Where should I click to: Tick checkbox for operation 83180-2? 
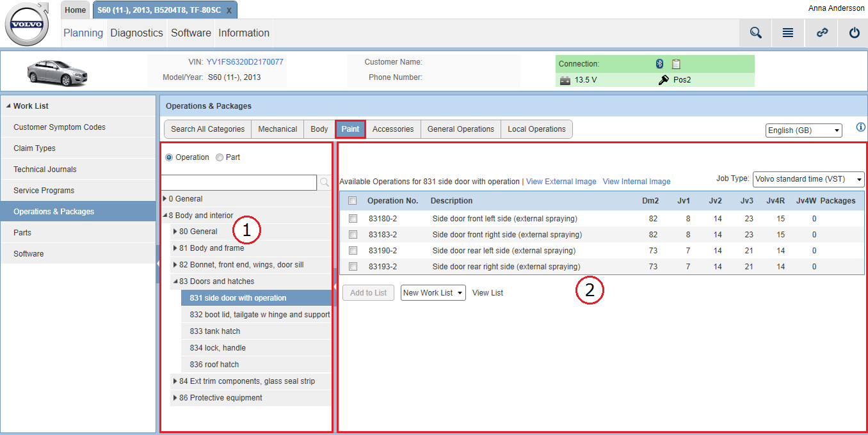pyautogui.click(x=353, y=218)
